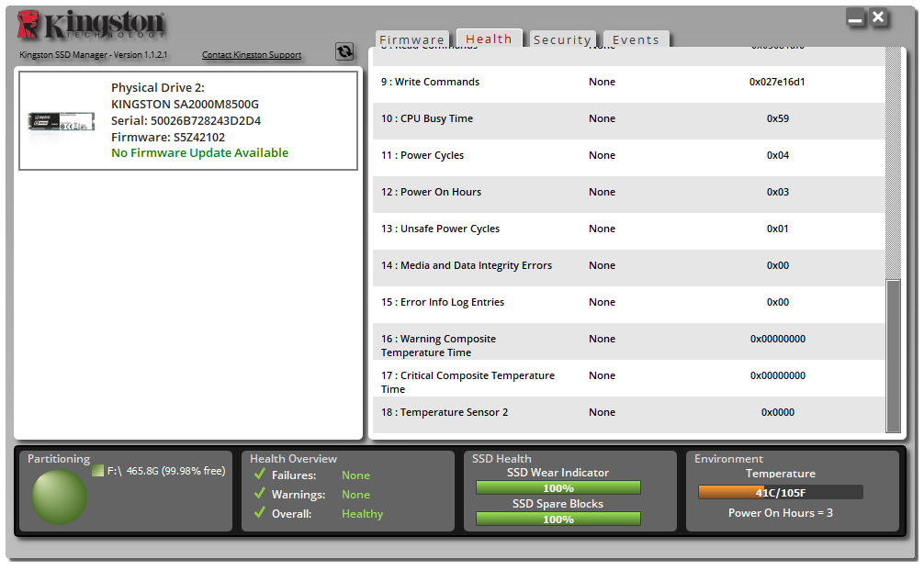This screenshot has height=570, width=924.
Task: Click the SSD Health panel heading
Action: pyautogui.click(x=501, y=459)
